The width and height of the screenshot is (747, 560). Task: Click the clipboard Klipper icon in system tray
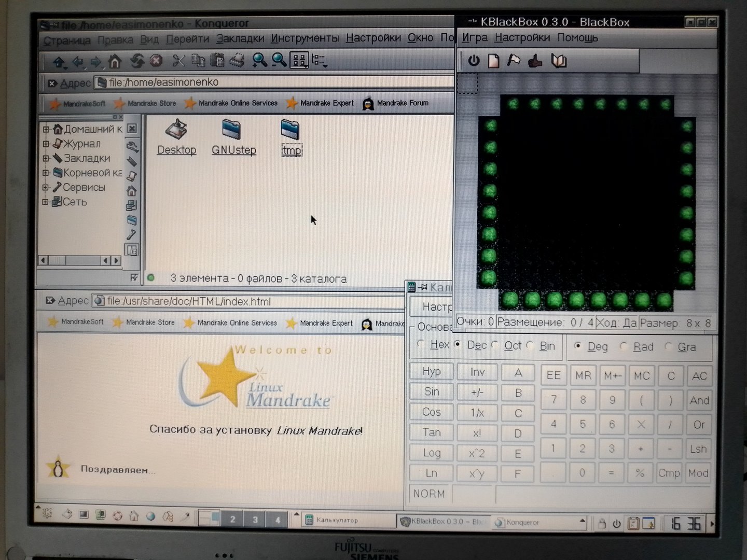(x=633, y=524)
